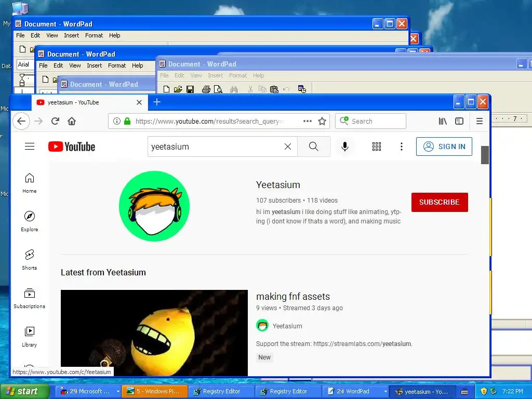Toggle the YouTube guide hamburger menu
This screenshot has height=399, width=532.
[30, 146]
